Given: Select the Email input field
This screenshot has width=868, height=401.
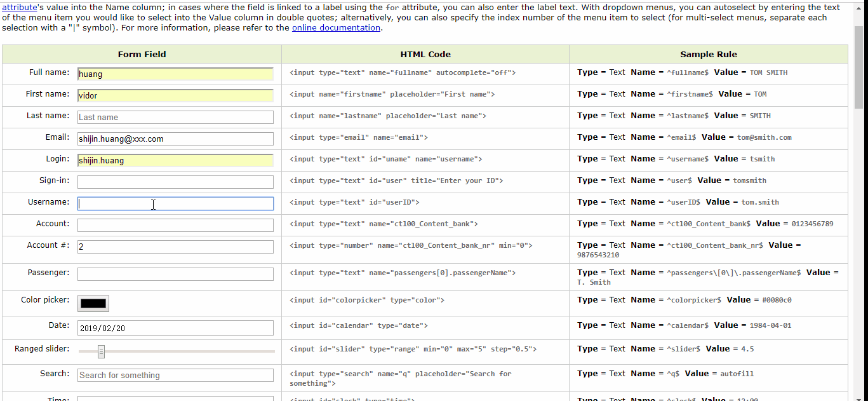Looking at the screenshot, I should (175, 139).
